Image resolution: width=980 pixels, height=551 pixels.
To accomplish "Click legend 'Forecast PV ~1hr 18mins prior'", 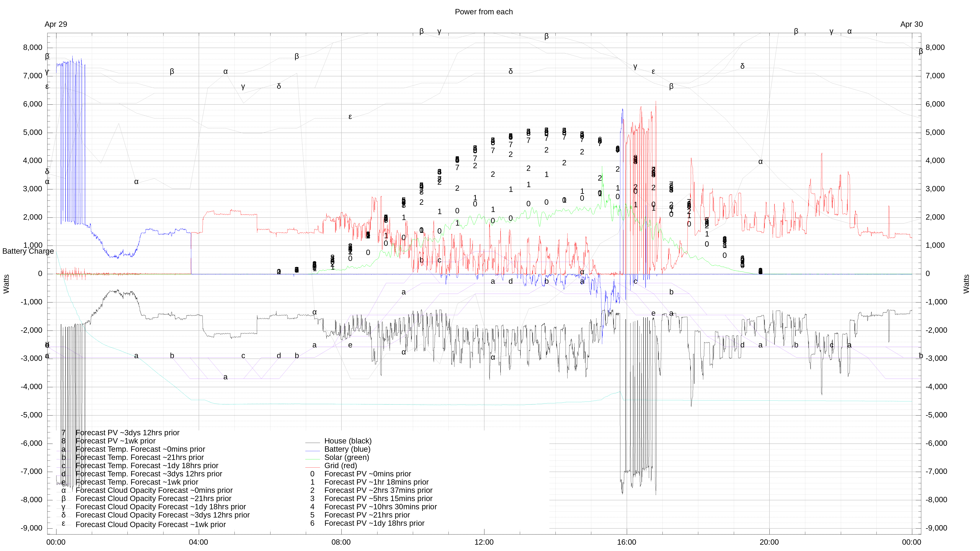I will tap(376, 482).
